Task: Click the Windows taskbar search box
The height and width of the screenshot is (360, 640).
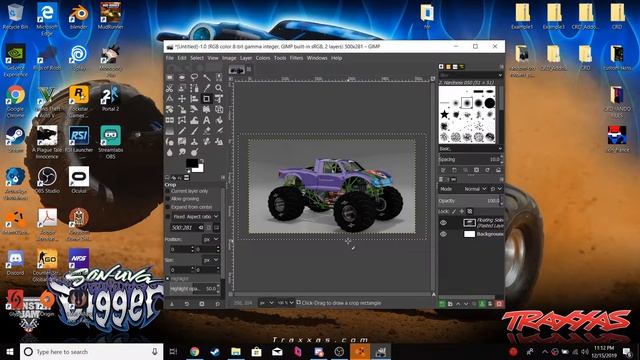Action: (91, 351)
